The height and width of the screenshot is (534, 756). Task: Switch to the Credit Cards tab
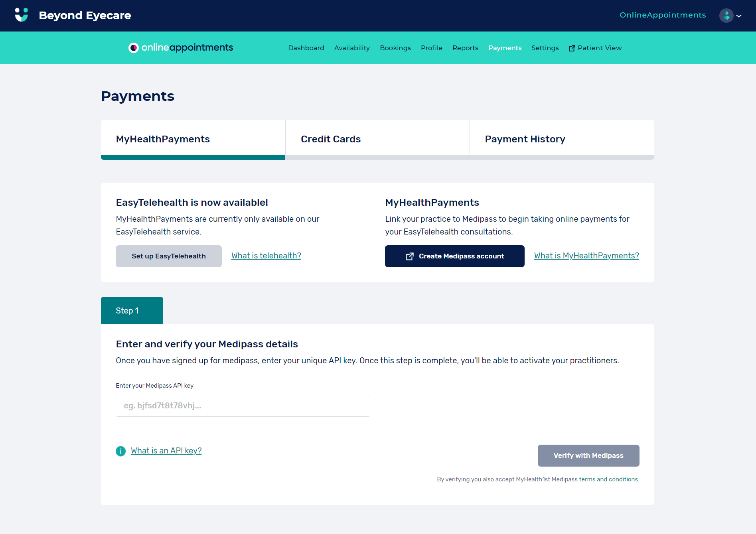pyautogui.click(x=377, y=139)
